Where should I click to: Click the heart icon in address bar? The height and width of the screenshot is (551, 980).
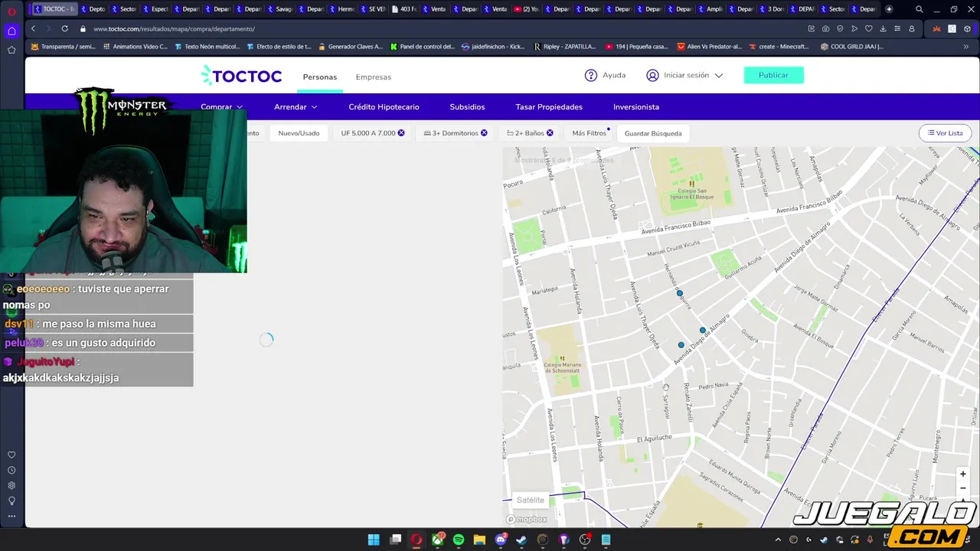(x=868, y=28)
